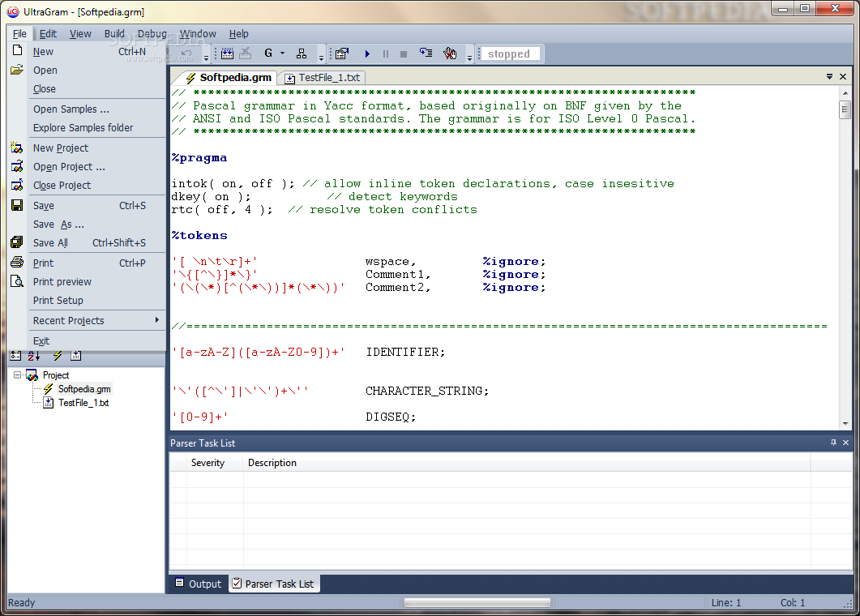Open overflow chevron after the tree diagram icon

321,57
